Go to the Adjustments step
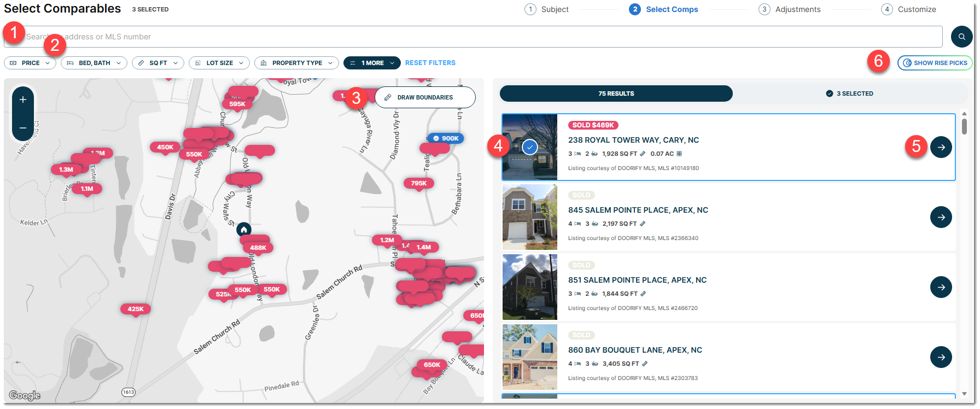The image size is (980, 409). (790, 9)
